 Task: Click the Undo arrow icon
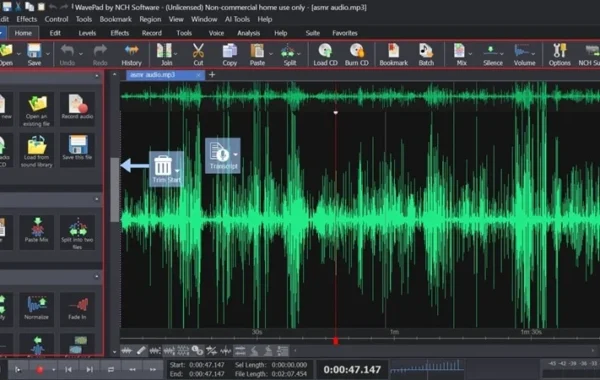coord(67,54)
